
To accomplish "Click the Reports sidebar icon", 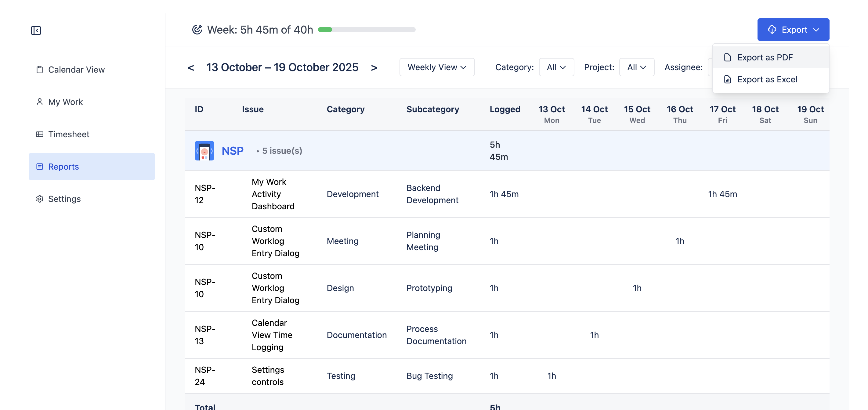I will (39, 167).
